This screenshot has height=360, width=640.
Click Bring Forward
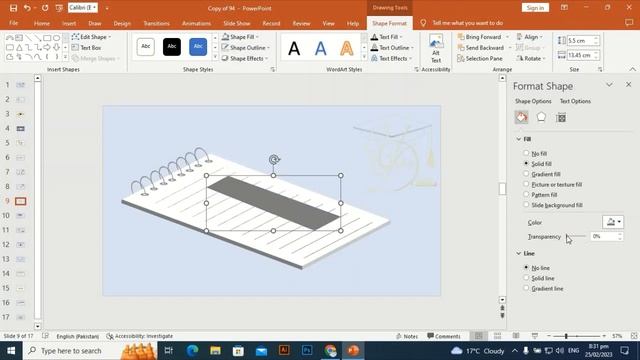tap(479, 37)
